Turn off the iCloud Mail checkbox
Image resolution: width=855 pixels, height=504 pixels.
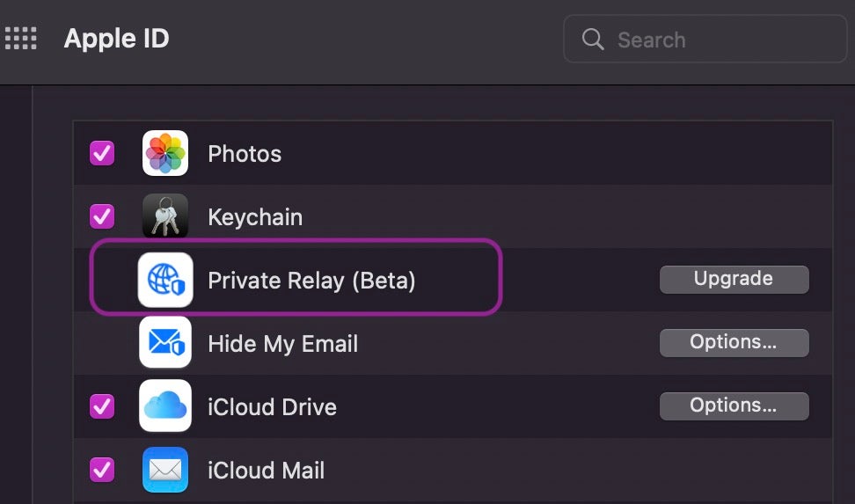(x=102, y=470)
